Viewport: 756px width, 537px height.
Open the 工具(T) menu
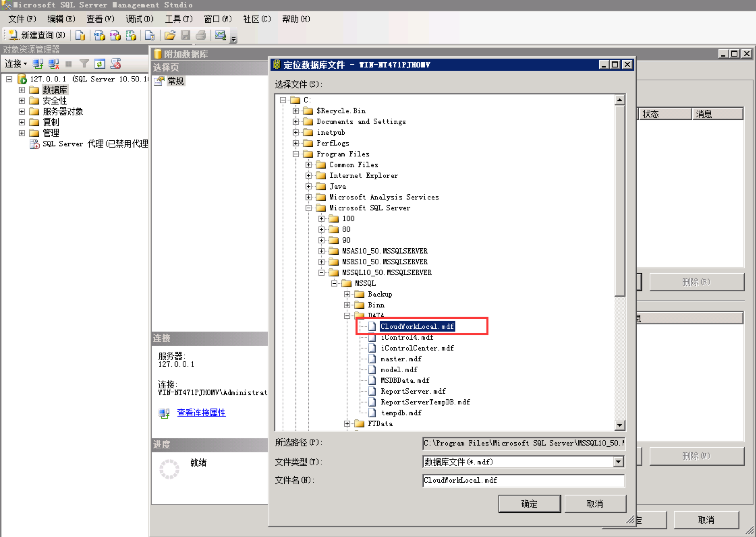point(178,19)
